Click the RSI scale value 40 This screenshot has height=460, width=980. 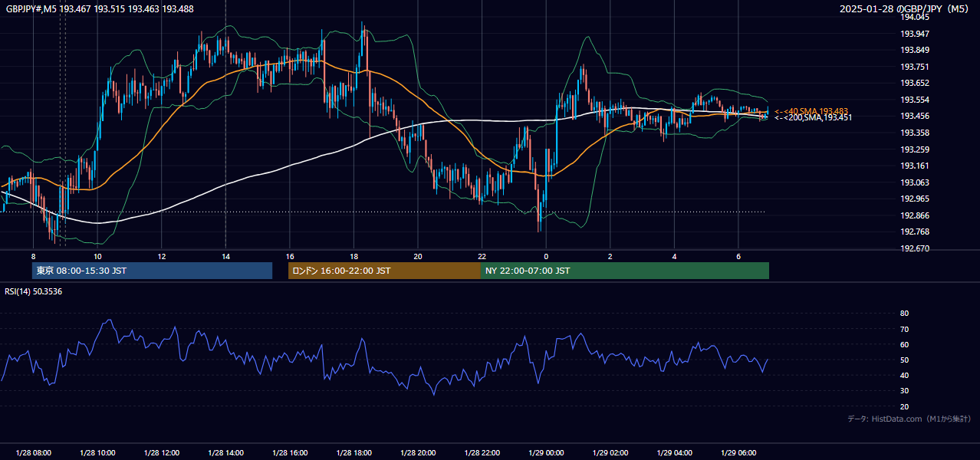[x=904, y=375]
